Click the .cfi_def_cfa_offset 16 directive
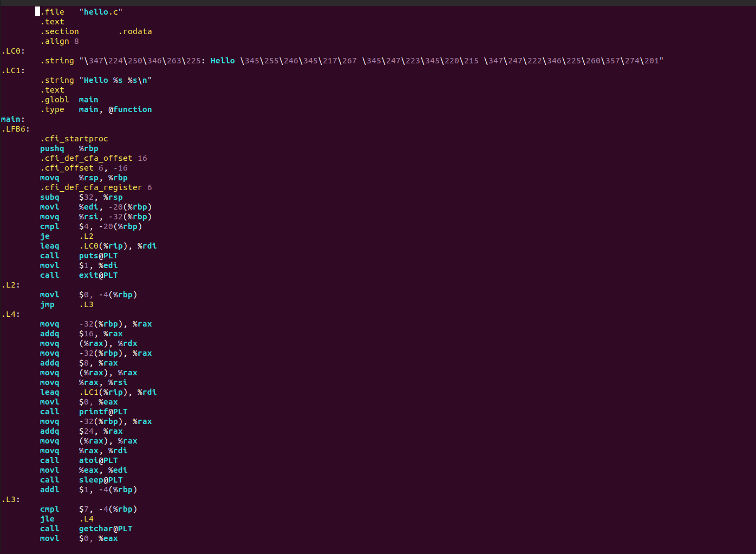 click(94, 158)
